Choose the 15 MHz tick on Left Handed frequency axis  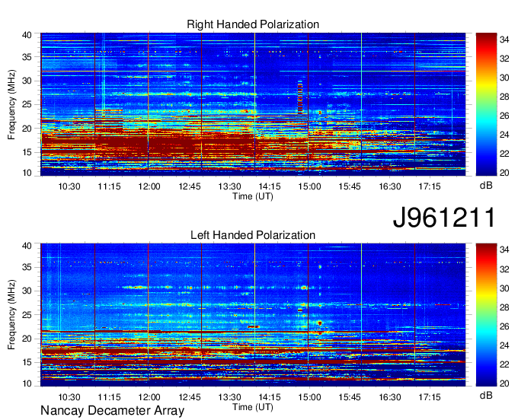coord(27,362)
